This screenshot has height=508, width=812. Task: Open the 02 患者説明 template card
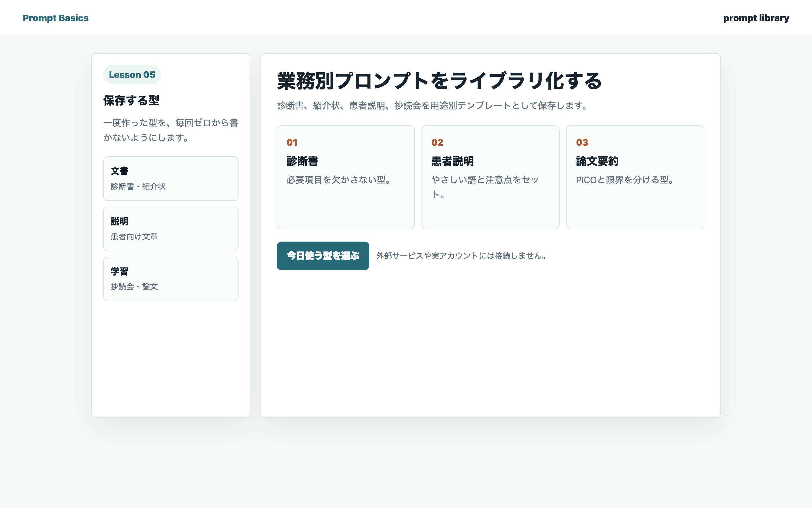tap(490, 177)
